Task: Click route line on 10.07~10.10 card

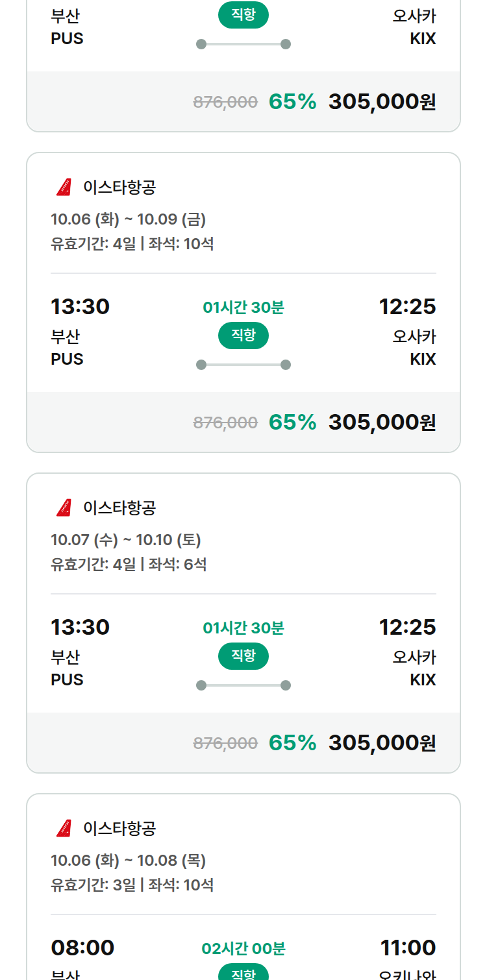Action: click(x=243, y=685)
